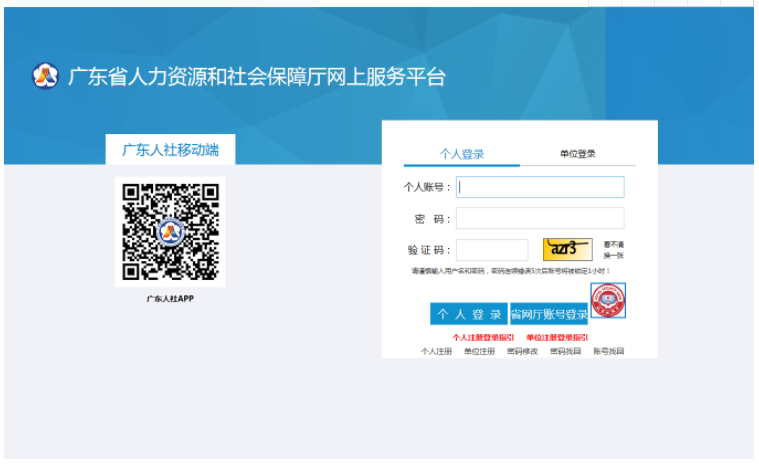Click the 密码修改 link
The width and height of the screenshot is (759, 466).
tap(522, 351)
